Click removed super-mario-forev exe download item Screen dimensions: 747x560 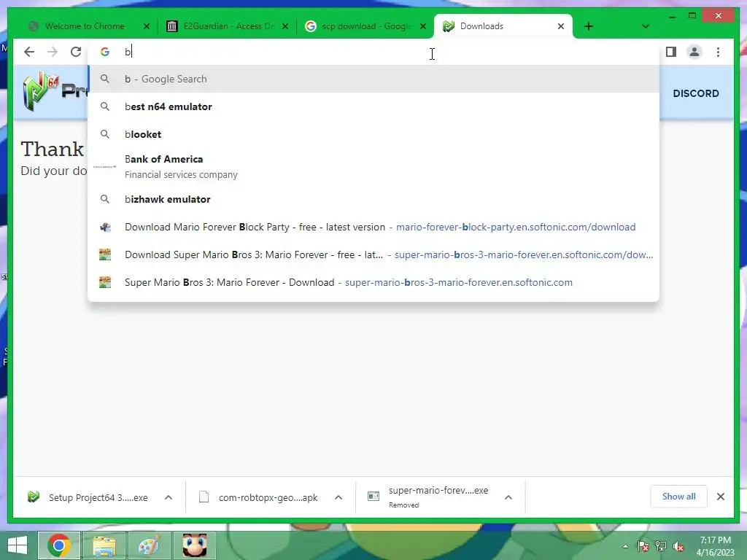coord(429,497)
